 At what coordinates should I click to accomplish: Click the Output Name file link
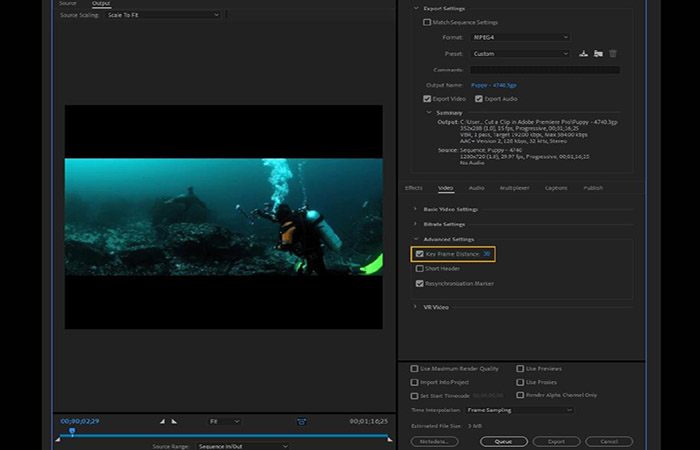point(493,85)
